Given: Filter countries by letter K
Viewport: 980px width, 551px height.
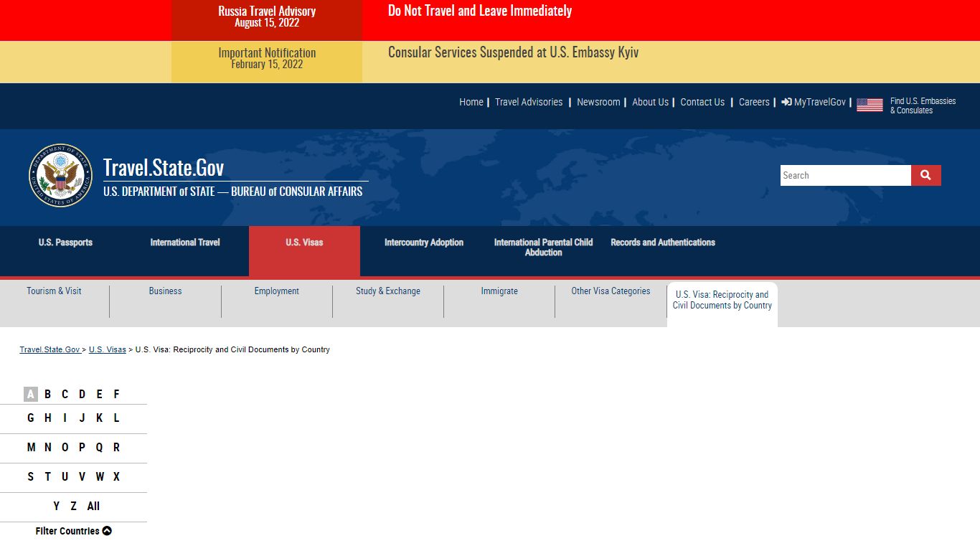Looking at the screenshot, I should coord(99,418).
